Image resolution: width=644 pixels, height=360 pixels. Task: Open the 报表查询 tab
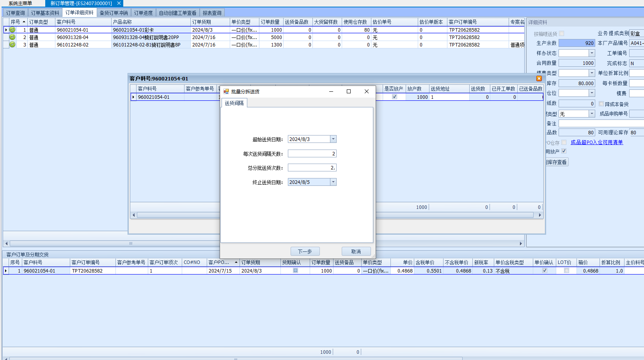pos(212,13)
